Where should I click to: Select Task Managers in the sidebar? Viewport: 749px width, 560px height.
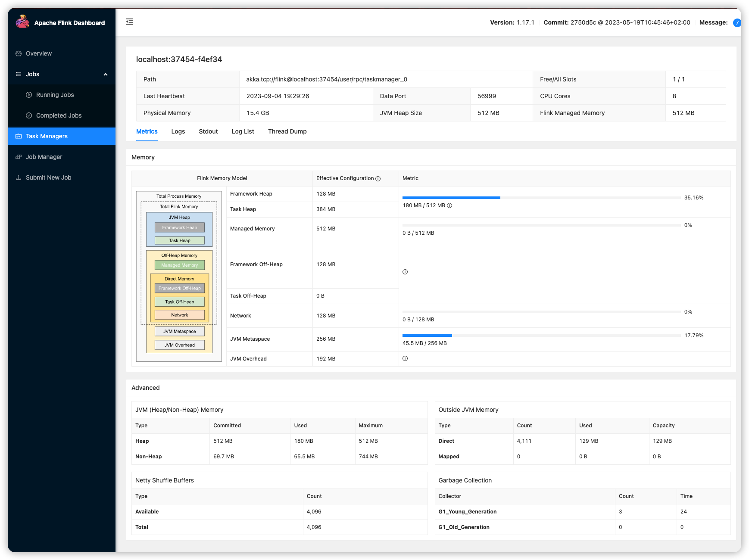point(47,136)
